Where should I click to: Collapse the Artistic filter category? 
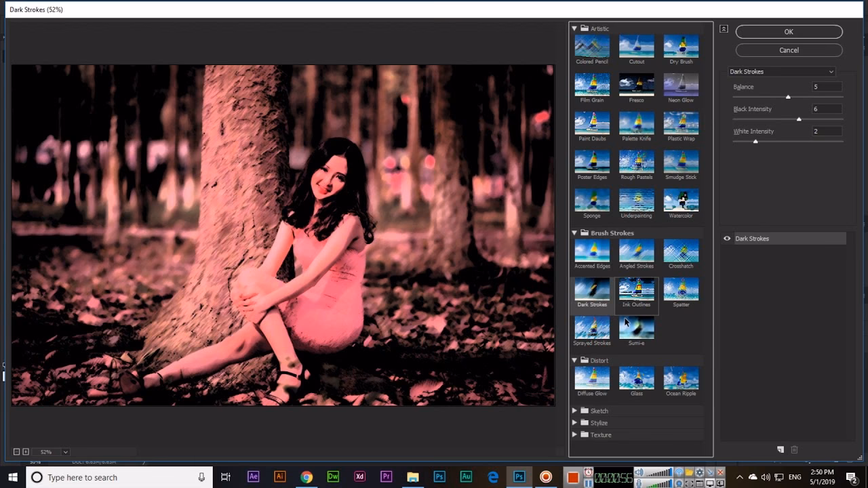coord(574,28)
